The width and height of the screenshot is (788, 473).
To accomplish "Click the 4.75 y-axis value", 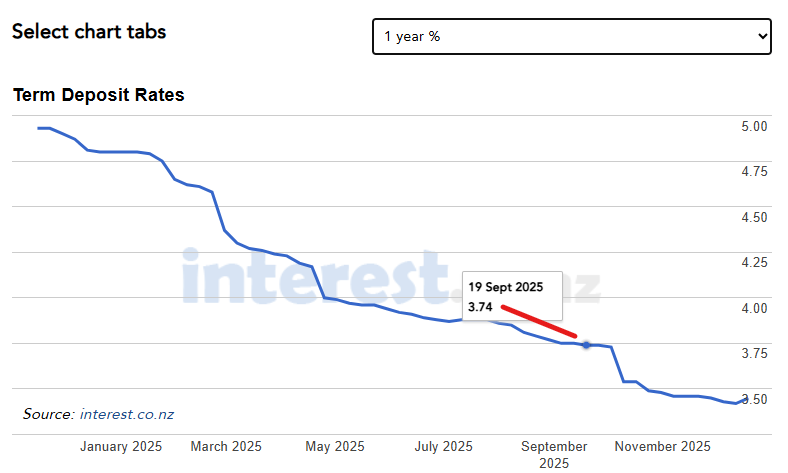I will pyautogui.click(x=754, y=172).
